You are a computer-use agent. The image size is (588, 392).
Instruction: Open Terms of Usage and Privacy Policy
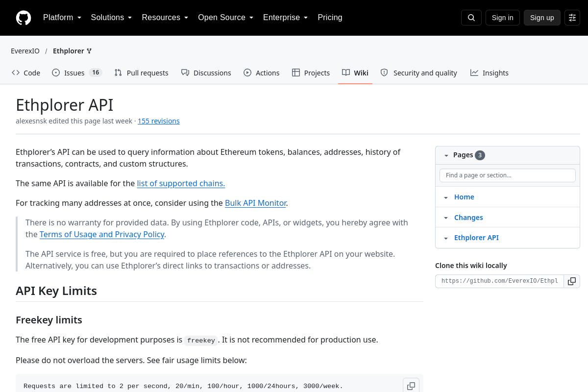(x=102, y=234)
